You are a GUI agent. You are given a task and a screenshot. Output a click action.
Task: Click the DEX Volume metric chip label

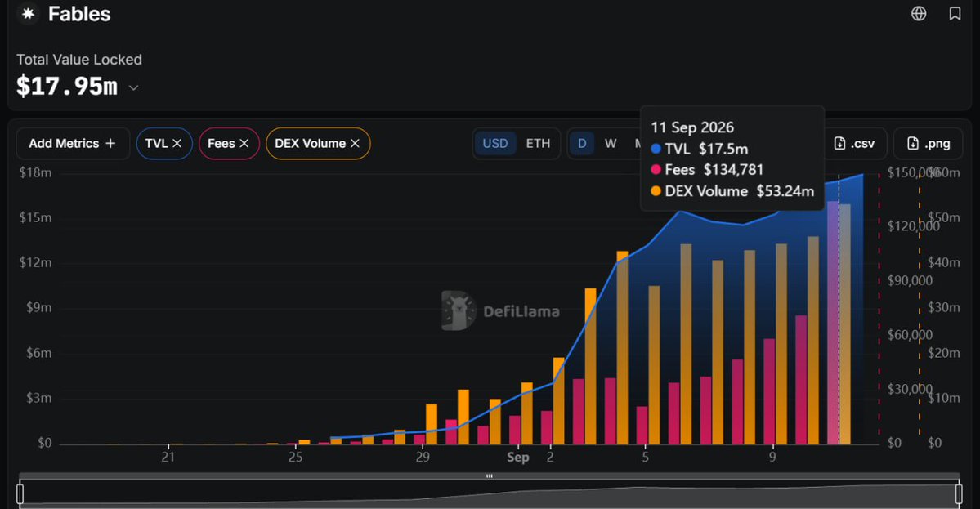coord(310,144)
